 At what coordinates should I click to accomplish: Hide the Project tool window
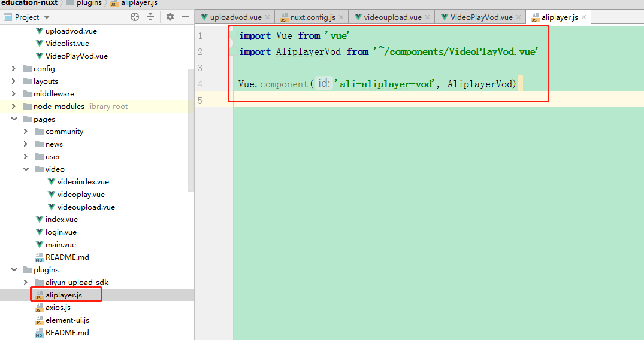pyautogui.click(x=186, y=17)
